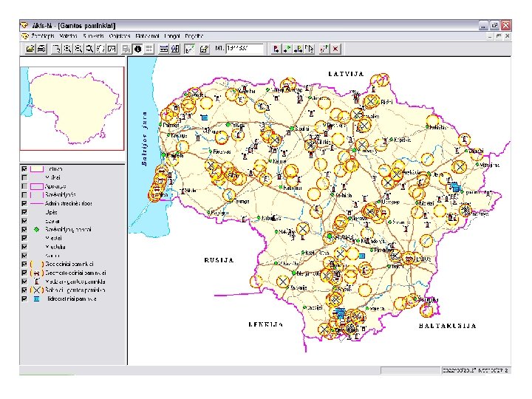Select the zoom out magnifier tool
This screenshot has height=399, width=532.
coord(78,49)
